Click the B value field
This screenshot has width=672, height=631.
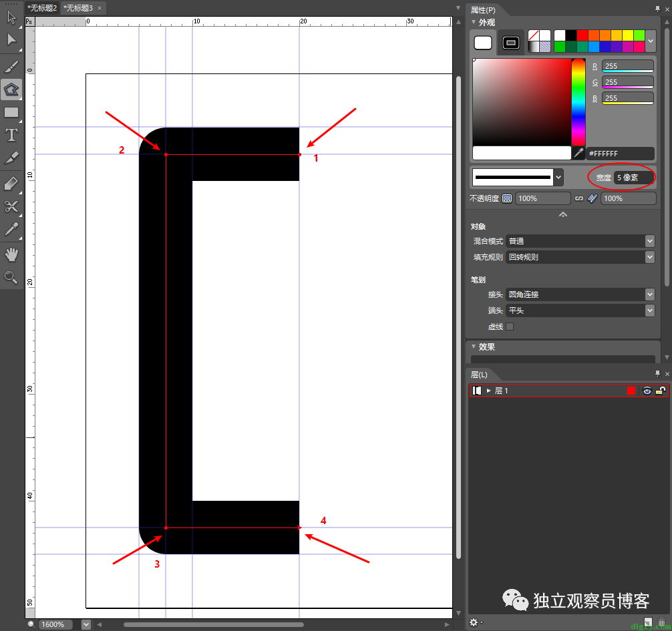pyautogui.click(x=627, y=98)
